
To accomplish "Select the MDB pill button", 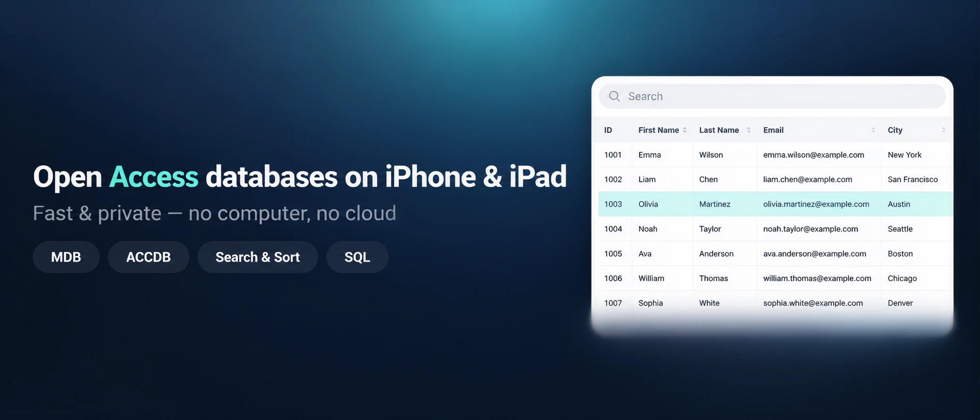I will click(66, 257).
